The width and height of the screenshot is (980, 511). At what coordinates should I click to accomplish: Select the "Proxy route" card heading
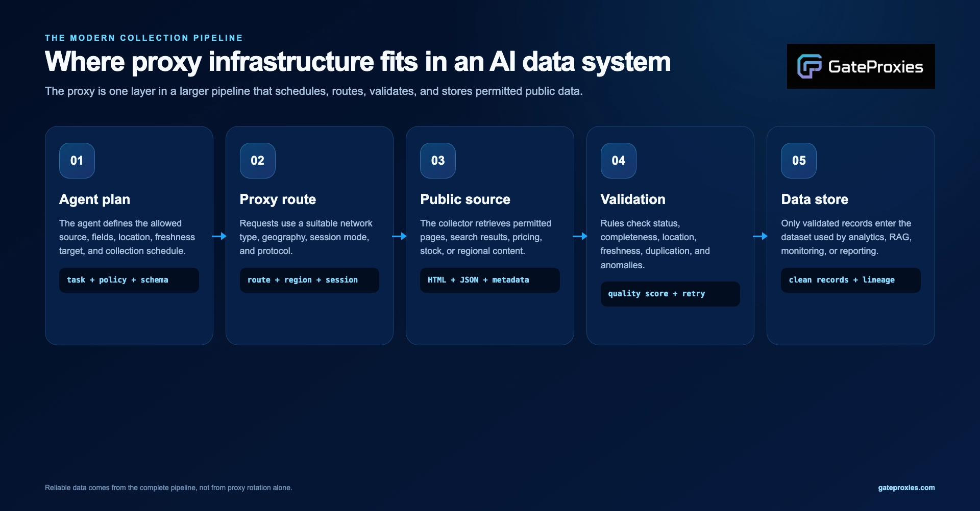pyautogui.click(x=278, y=199)
